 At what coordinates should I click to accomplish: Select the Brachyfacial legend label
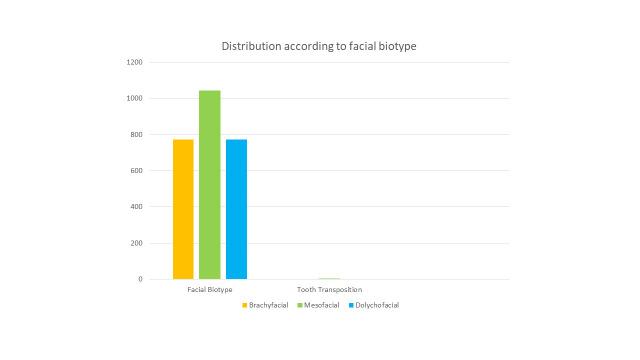269,305
